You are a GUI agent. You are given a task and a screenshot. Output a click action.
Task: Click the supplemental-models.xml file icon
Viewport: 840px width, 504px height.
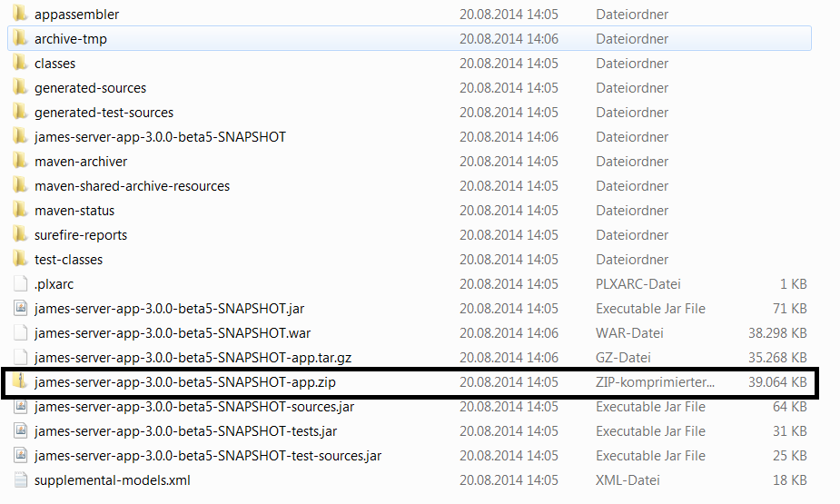click(x=20, y=480)
